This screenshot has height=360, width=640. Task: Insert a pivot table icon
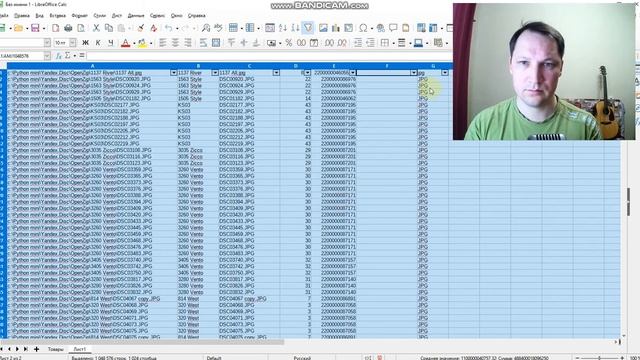[349, 28]
